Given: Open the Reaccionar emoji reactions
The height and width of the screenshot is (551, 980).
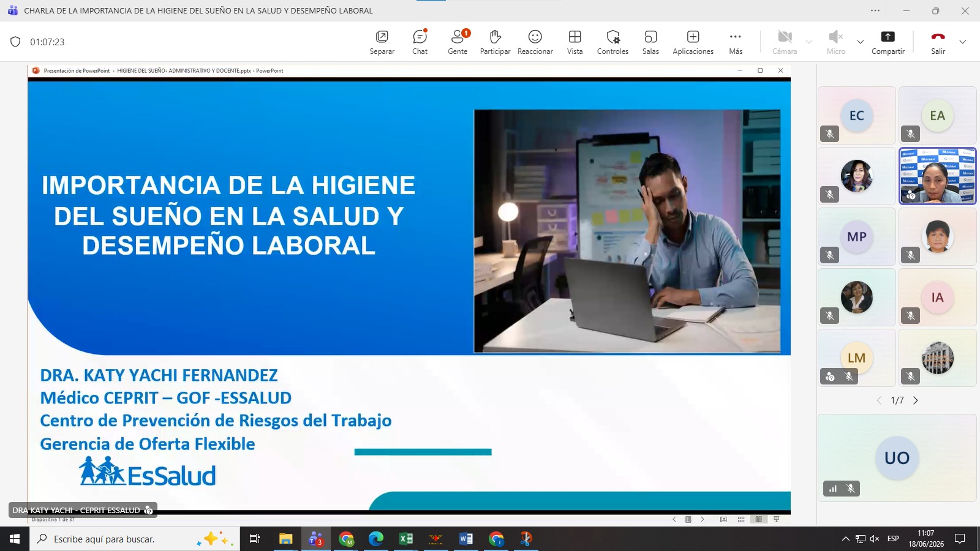Looking at the screenshot, I should pos(535,42).
